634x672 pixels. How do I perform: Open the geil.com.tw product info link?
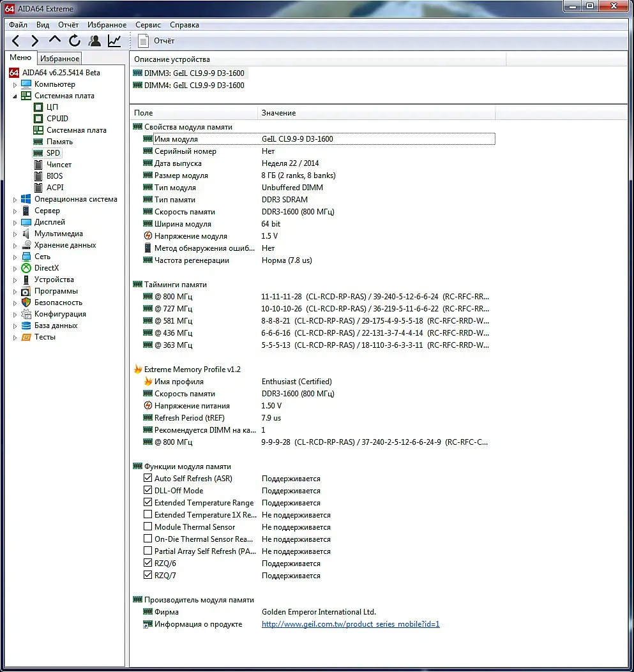[x=351, y=624]
